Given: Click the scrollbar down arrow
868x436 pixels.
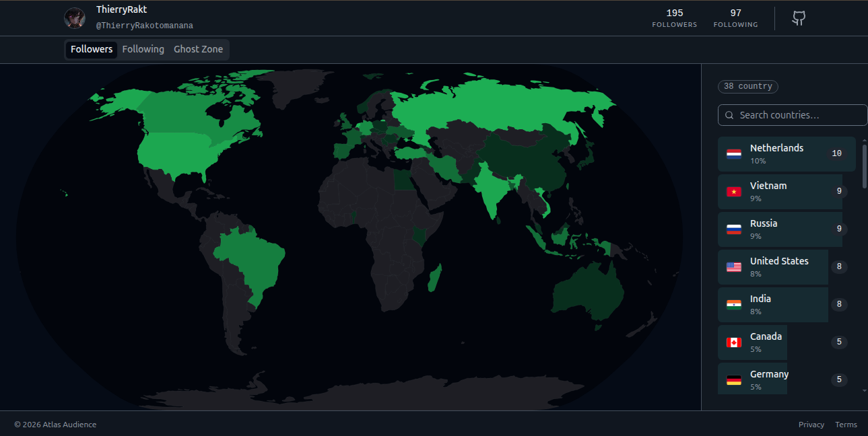Looking at the screenshot, I should pos(865,390).
